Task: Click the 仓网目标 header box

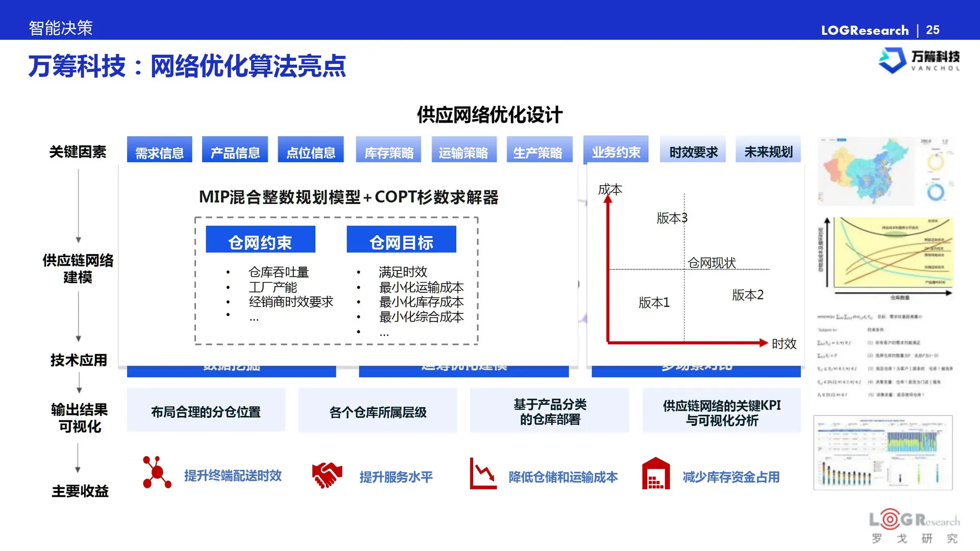Action: [x=401, y=239]
